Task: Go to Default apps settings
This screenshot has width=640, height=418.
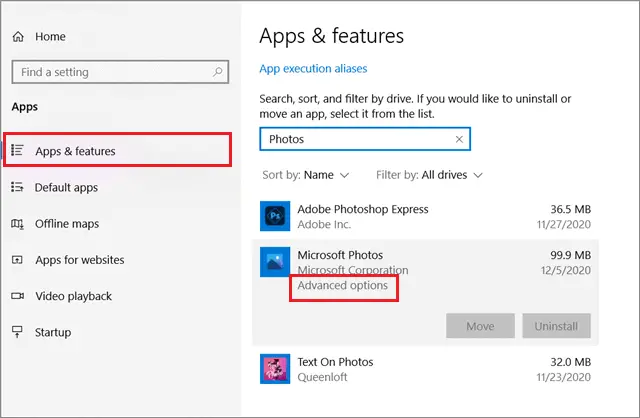Action: coord(66,187)
